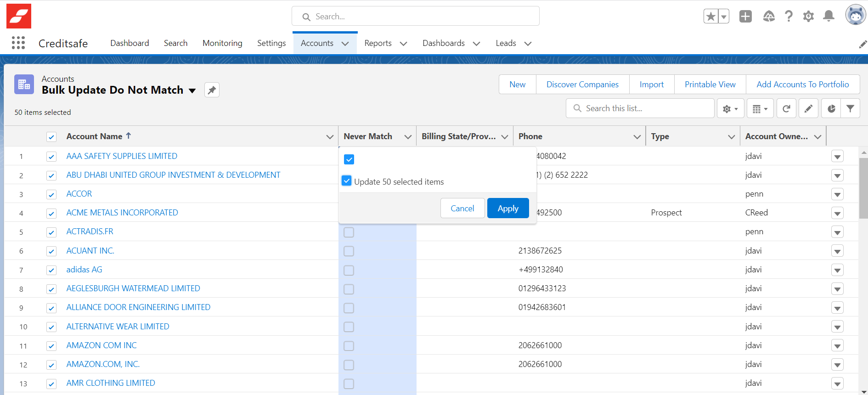The width and height of the screenshot is (868, 395).
Task: Go to the Monitoring tab
Action: 222,43
